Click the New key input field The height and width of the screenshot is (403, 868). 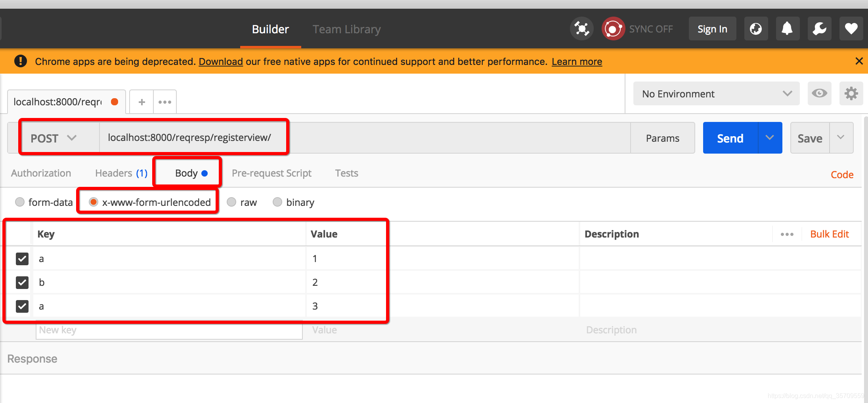coord(169,330)
